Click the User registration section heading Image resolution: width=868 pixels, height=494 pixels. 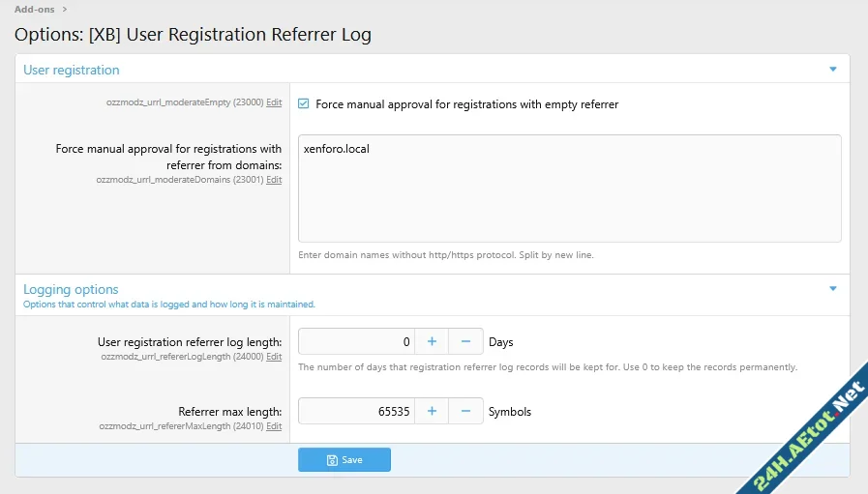tap(72, 70)
